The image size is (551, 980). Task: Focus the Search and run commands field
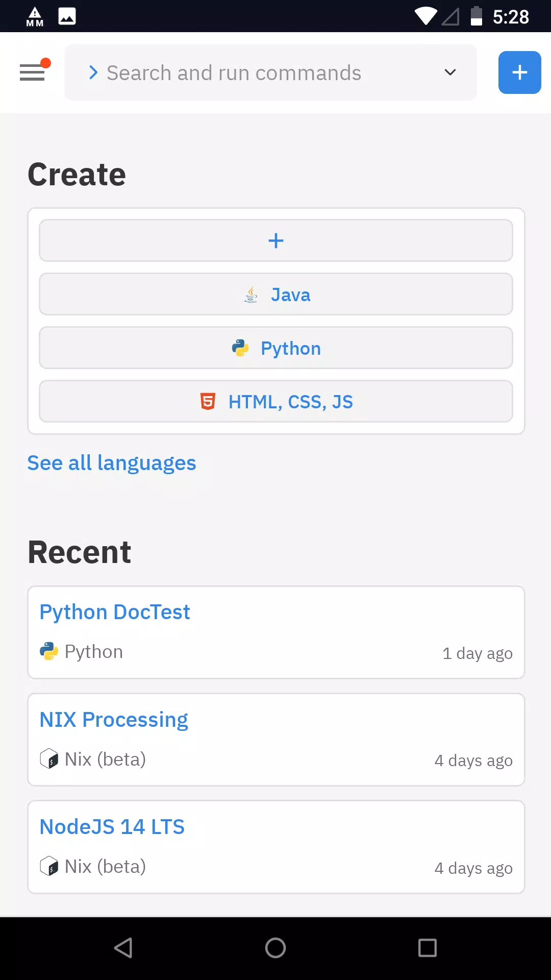tap(270, 72)
